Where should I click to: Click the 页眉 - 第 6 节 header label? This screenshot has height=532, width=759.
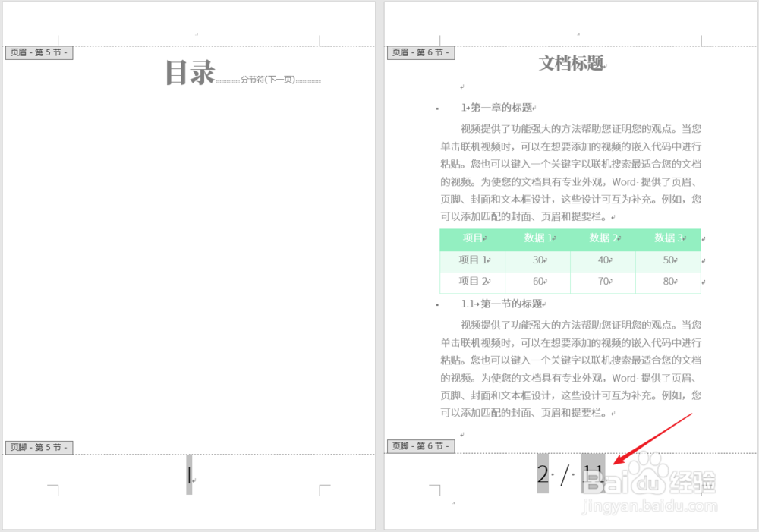(420, 52)
